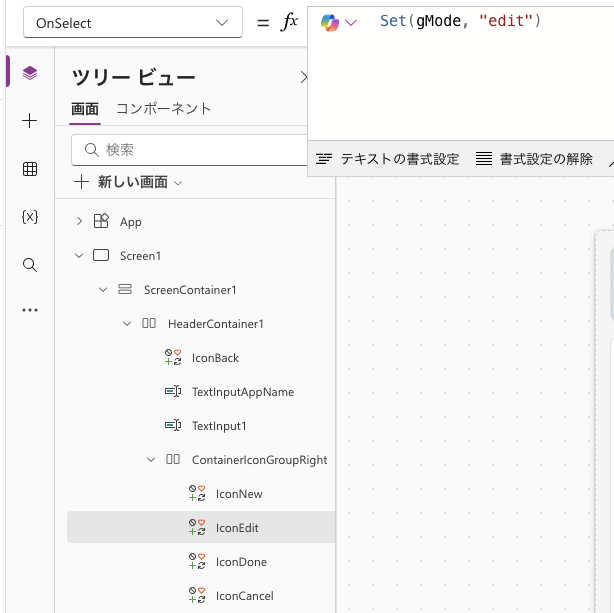Click the Screen1 screen icon
This screenshot has height=613, width=614.
101,255
